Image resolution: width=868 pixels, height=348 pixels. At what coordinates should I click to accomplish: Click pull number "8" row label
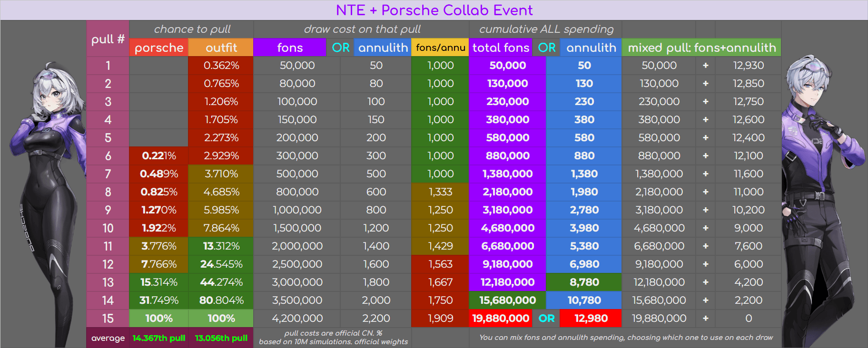(x=108, y=192)
